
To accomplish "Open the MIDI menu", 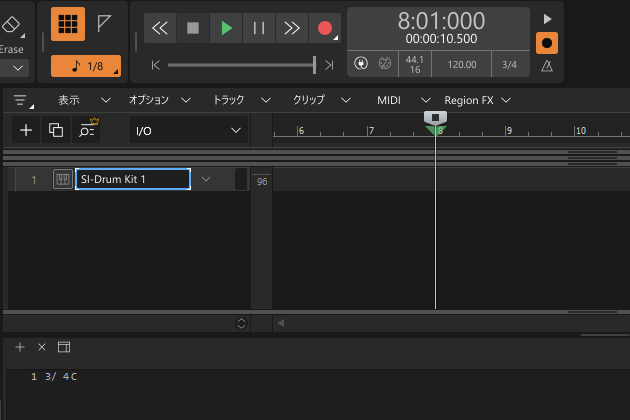I will 389,100.
